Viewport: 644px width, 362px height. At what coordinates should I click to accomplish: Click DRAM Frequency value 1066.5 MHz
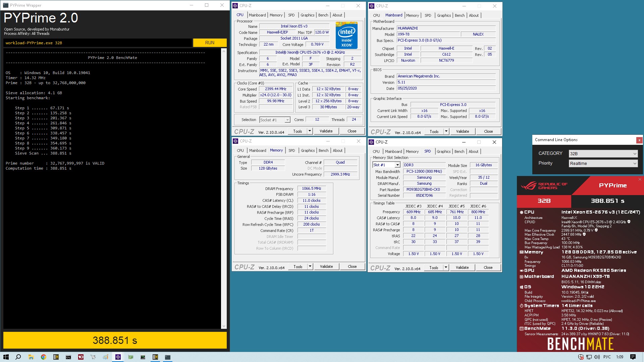coord(311,188)
